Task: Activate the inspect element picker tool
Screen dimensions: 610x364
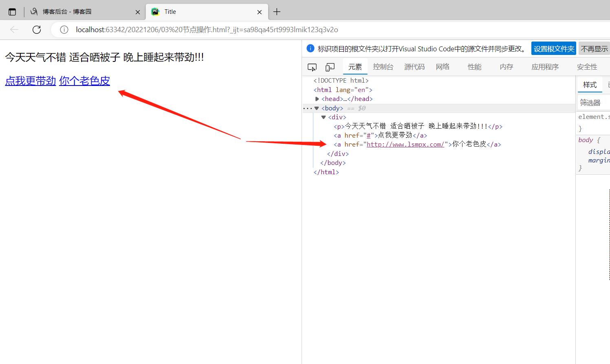Action: pos(312,67)
